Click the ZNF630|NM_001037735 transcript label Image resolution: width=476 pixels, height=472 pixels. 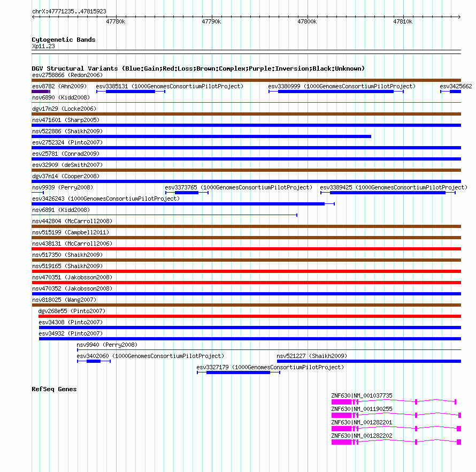tap(362, 395)
